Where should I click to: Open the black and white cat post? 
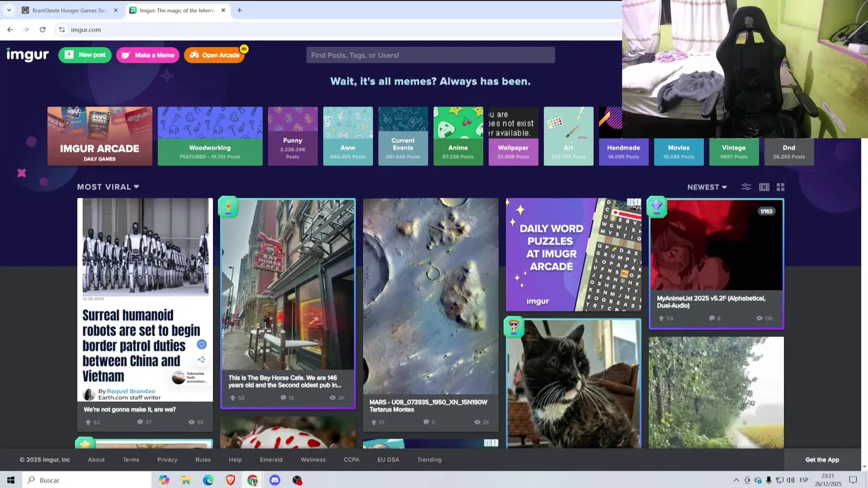(574, 384)
